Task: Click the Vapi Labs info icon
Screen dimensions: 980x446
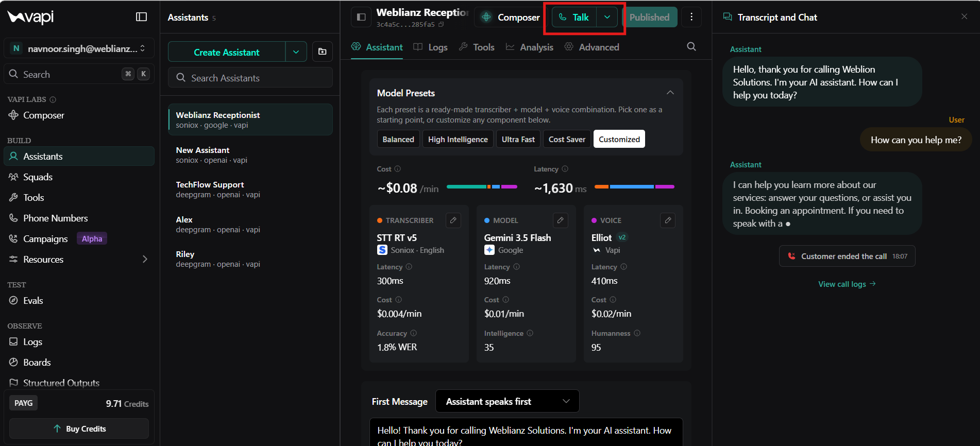Action: coord(53,99)
